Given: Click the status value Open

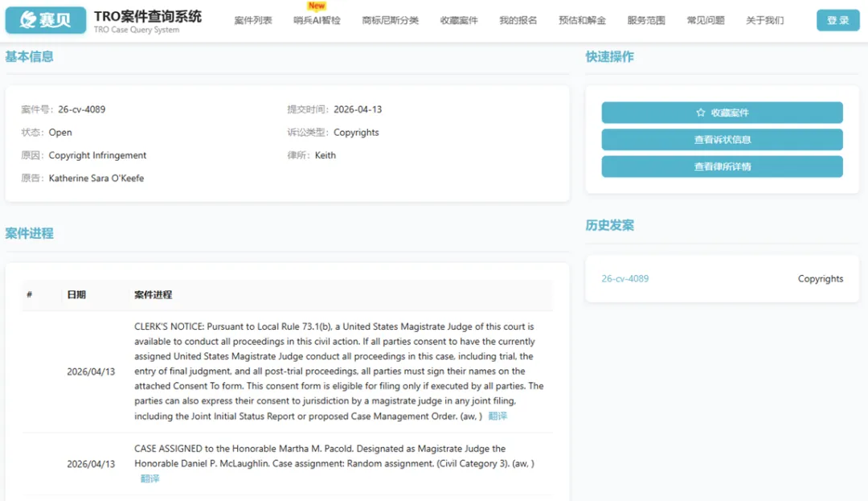Looking at the screenshot, I should [60, 133].
